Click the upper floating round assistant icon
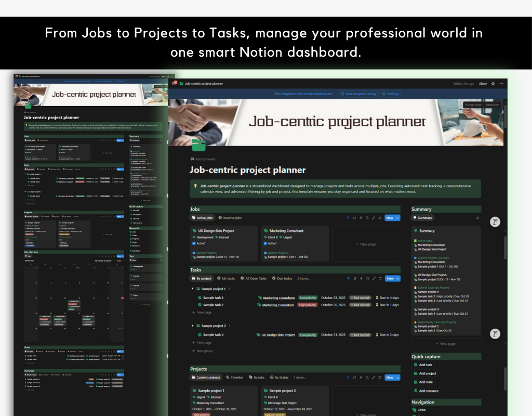The image size is (532, 416). point(495,222)
